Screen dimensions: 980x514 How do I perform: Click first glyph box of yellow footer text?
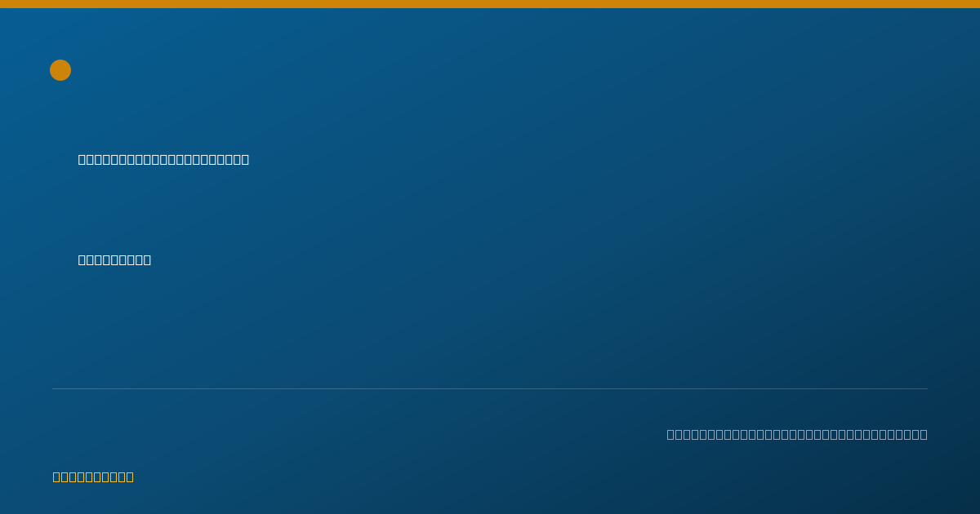point(56,476)
